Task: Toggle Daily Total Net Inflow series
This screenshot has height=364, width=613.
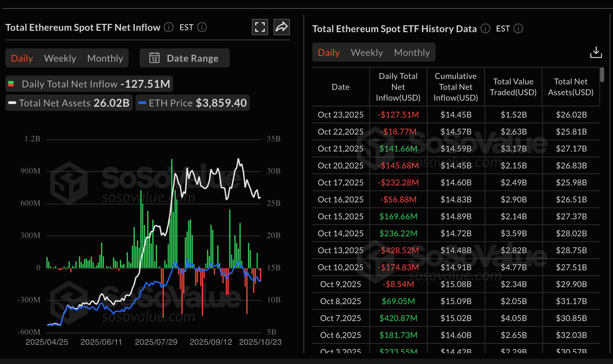Action: (89, 84)
